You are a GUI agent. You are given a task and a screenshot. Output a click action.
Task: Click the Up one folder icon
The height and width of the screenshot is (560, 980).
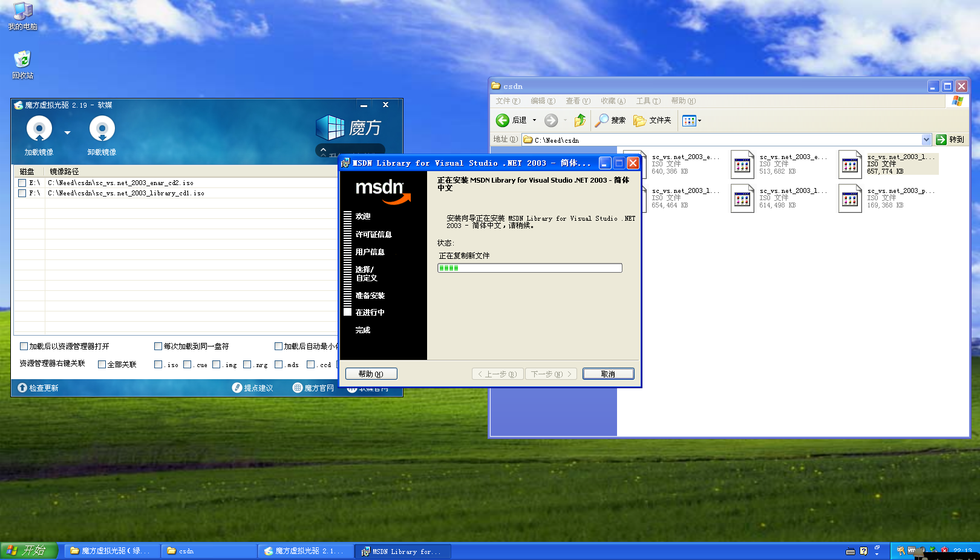[x=580, y=120]
